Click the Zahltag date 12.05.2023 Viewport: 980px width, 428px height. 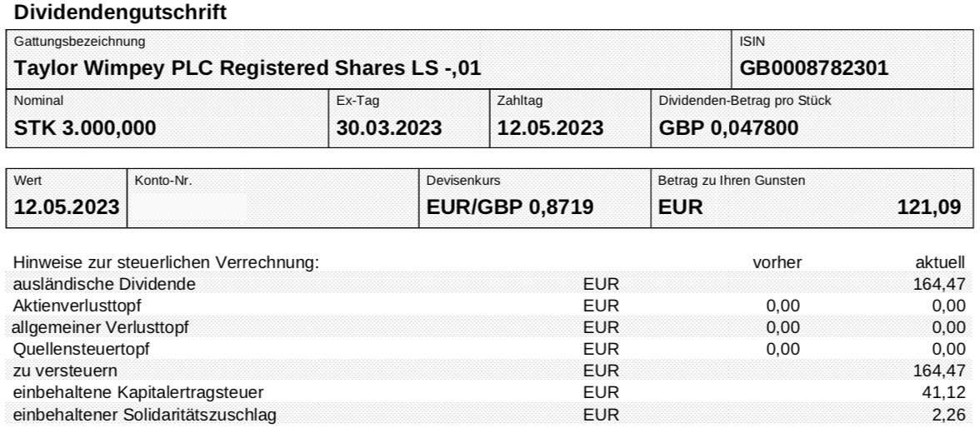point(550,127)
